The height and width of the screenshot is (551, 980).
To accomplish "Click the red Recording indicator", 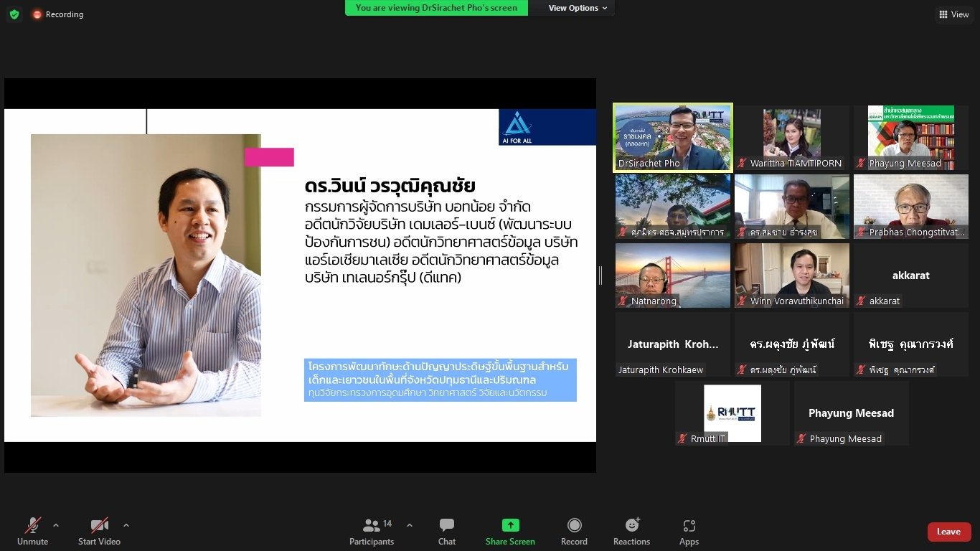I will pos(58,14).
